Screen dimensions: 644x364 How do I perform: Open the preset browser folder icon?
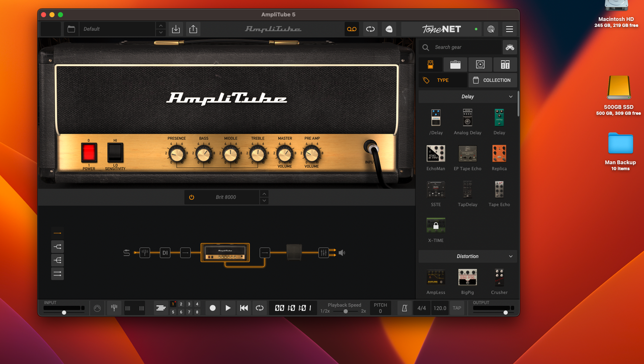(71, 29)
